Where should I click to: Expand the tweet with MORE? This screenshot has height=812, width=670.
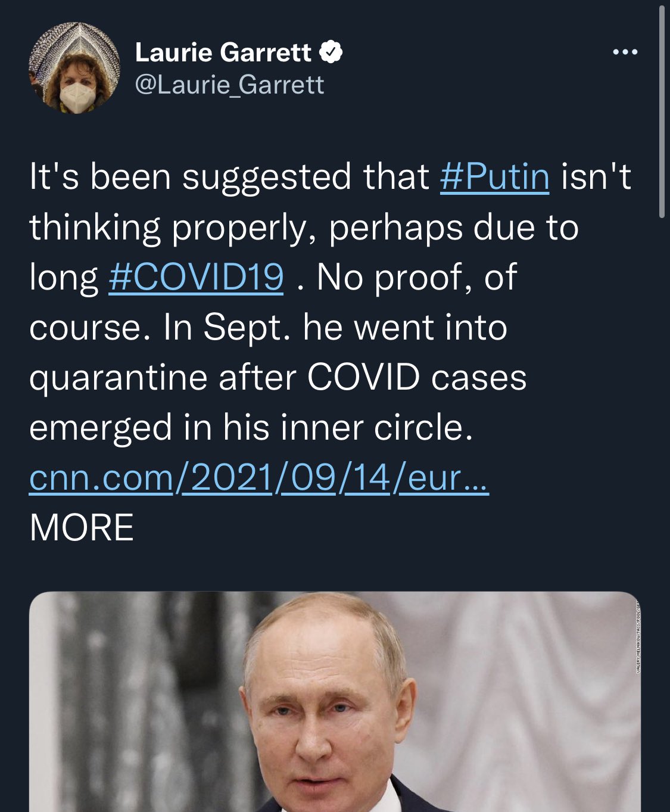coord(82,527)
